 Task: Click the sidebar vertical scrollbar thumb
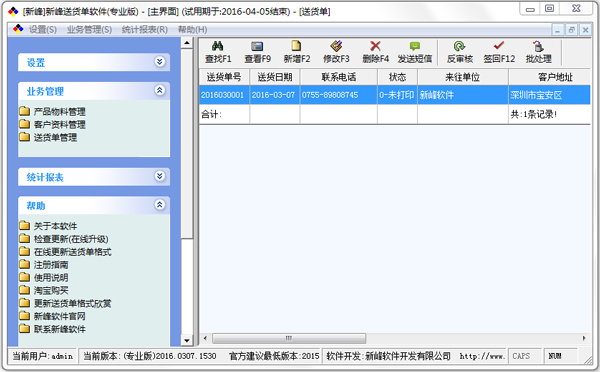(187, 143)
